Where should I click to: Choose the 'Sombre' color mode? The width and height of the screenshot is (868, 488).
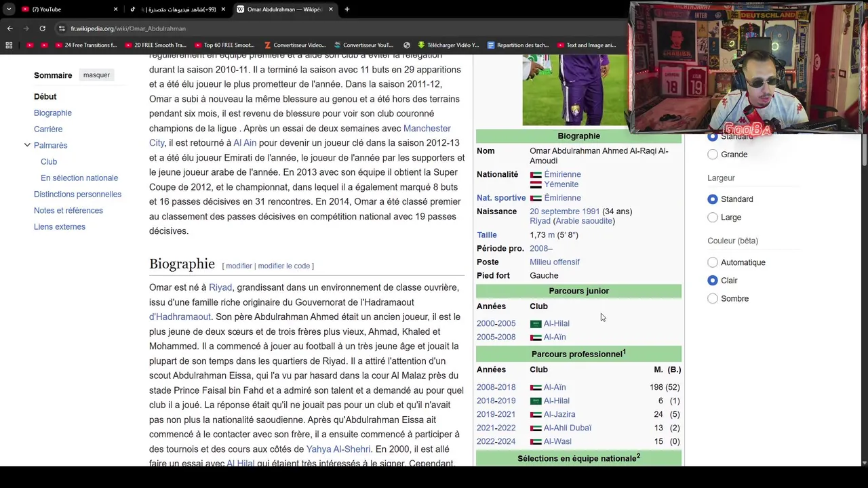pos(713,299)
